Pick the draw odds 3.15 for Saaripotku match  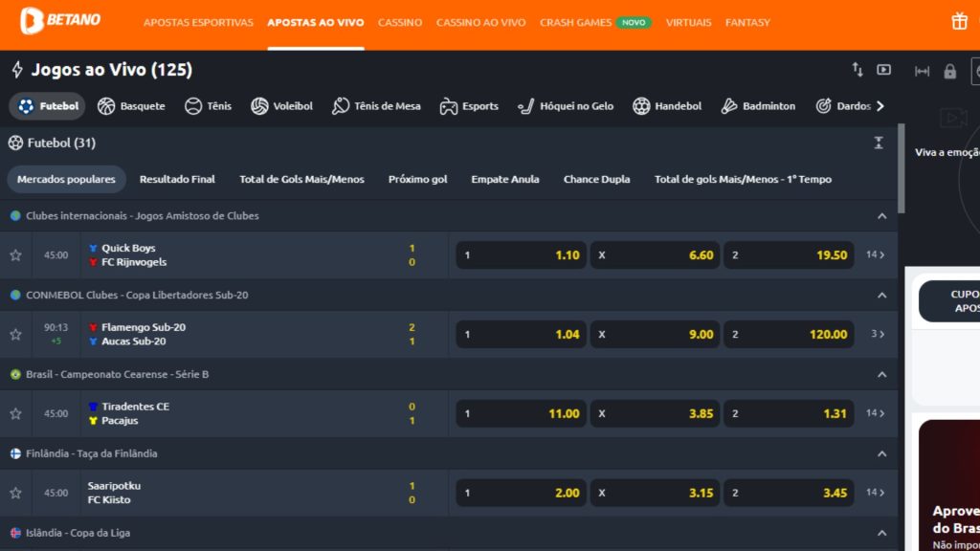(x=655, y=494)
